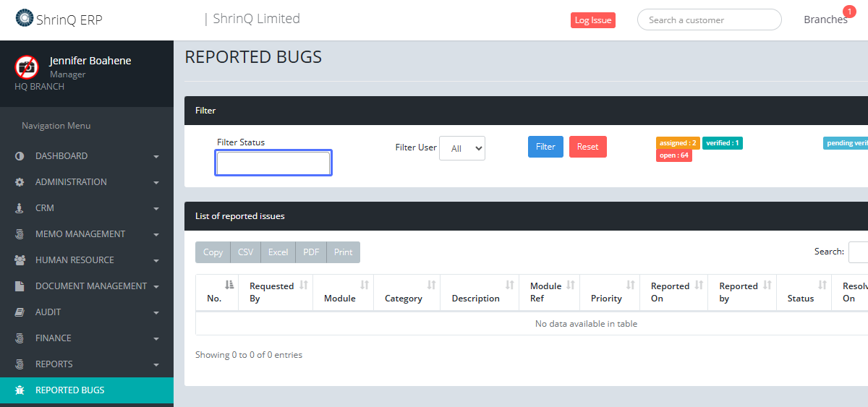The width and height of the screenshot is (868, 407).
Task: Click the Reported Bugs bug icon
Action: [x=20, y=390]
